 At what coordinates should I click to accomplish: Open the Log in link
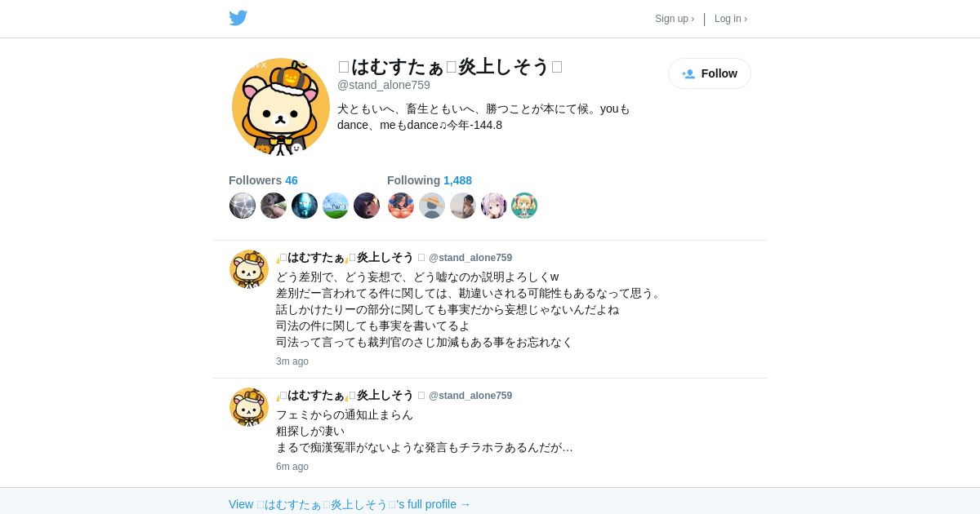tap(731, 19)
